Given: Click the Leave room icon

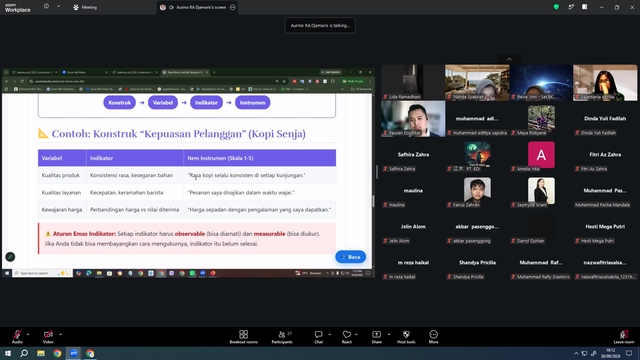Looking at the screenshot, I should (x=624, y=337).
